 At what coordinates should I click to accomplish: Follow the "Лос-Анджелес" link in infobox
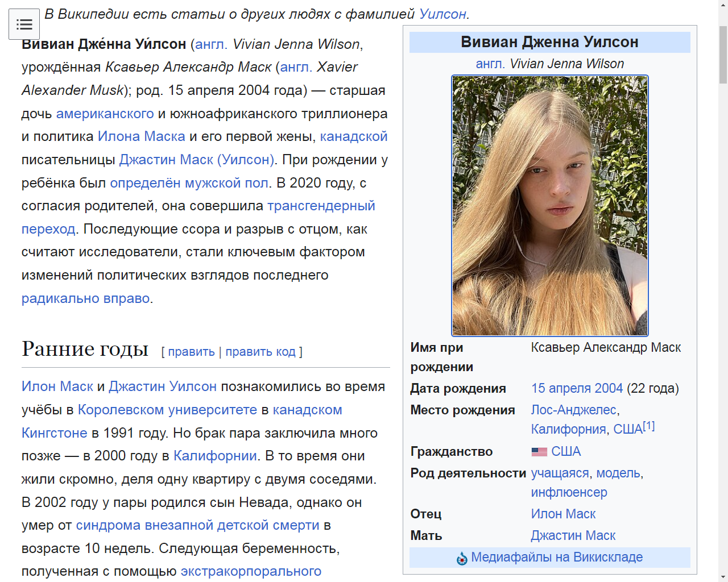coord(574,410)
